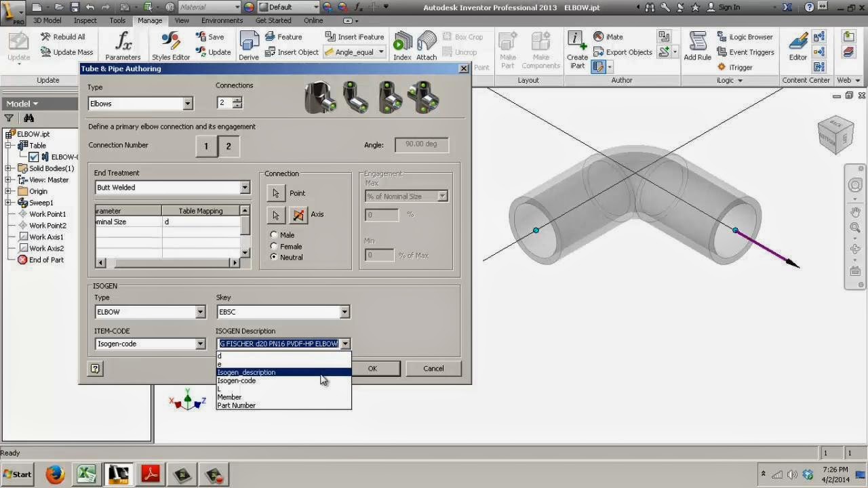Click the Insert Object tool
Viewport: 868px width, 488px height.
(x=292, y=52)
